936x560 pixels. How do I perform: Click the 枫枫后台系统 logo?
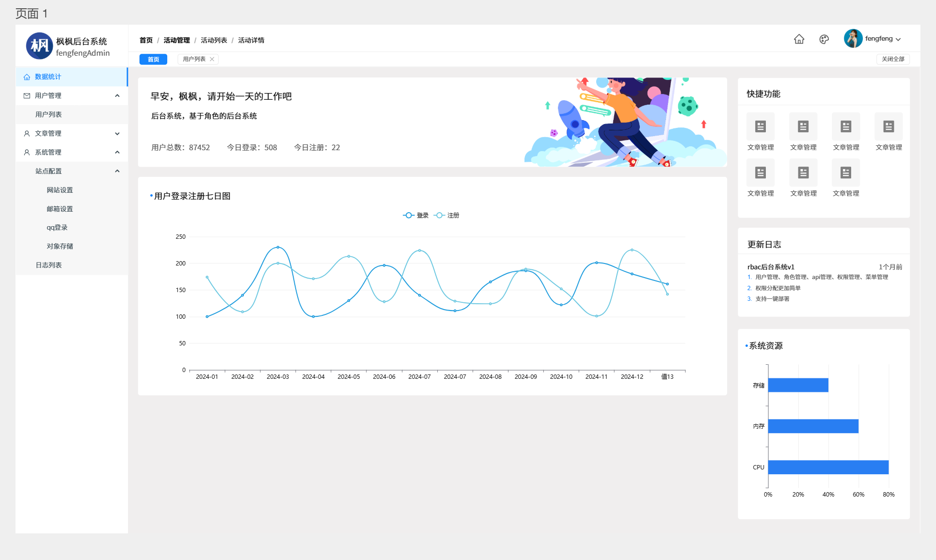pyautogui.click(x=39, y=46)
